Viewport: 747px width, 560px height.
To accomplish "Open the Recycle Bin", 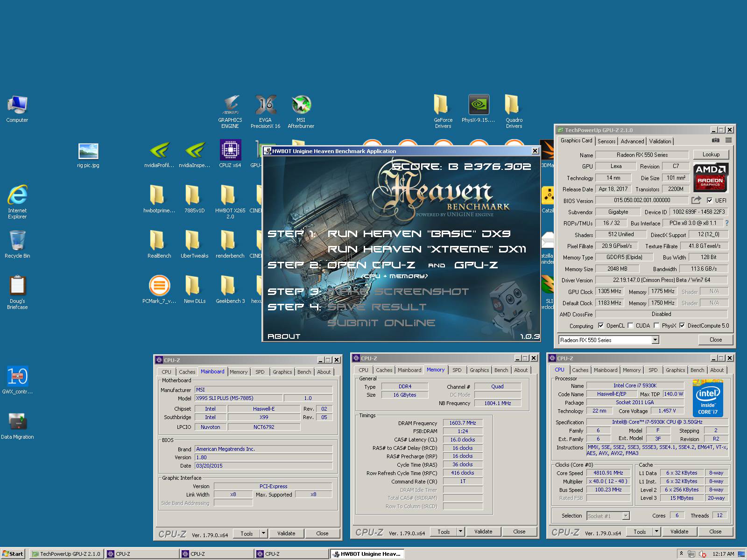I will click(x=17, y=245).
